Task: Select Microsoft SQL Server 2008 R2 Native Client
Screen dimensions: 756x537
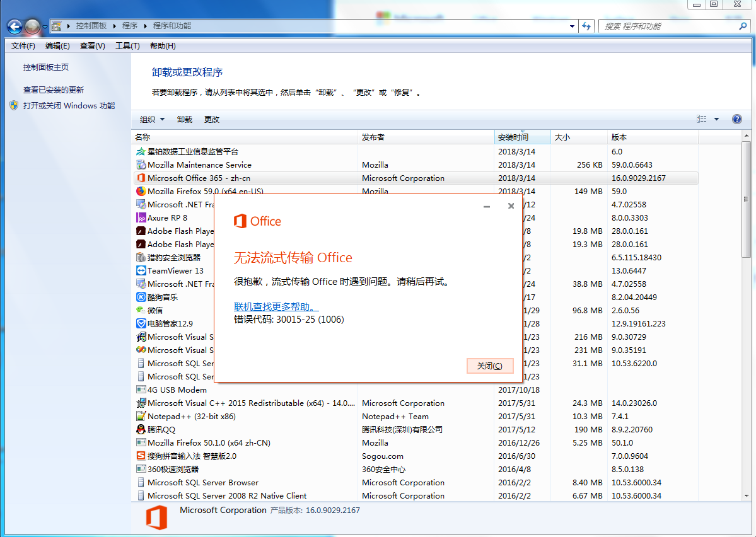Action: [x=415, y=495]
